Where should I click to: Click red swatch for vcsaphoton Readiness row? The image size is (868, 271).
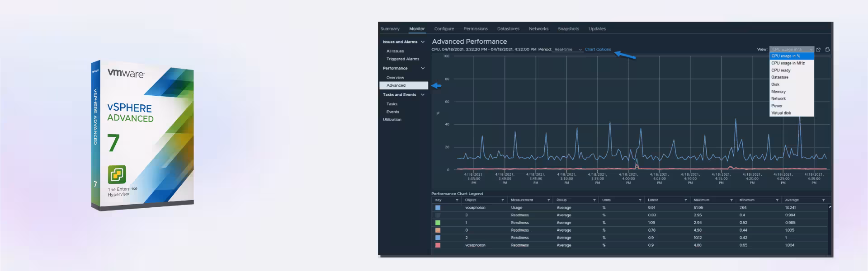click(438, 245)
